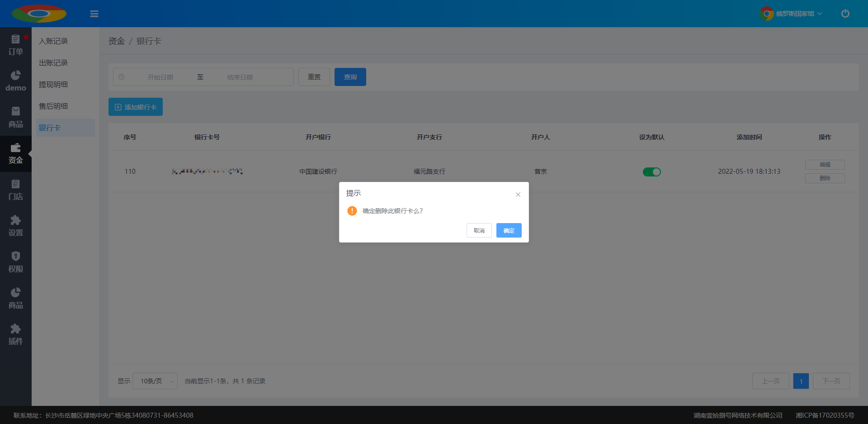Toggle the 设为默认 default switch for row 110
Screen dimensions: 868x424
[652, 172]
